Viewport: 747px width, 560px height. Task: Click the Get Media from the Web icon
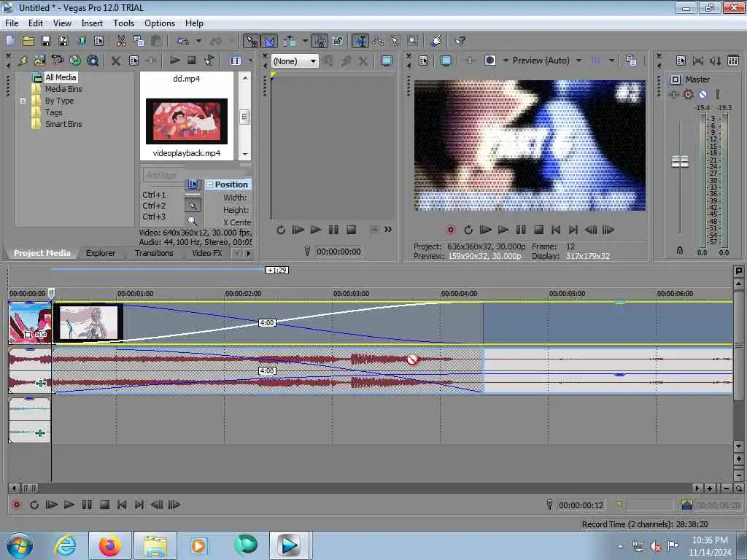pyautogui.click(x=93, y=61)
